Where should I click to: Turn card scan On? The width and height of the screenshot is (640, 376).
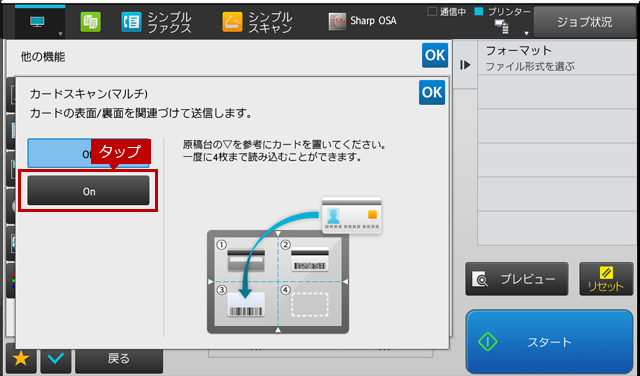coord(88,191)
